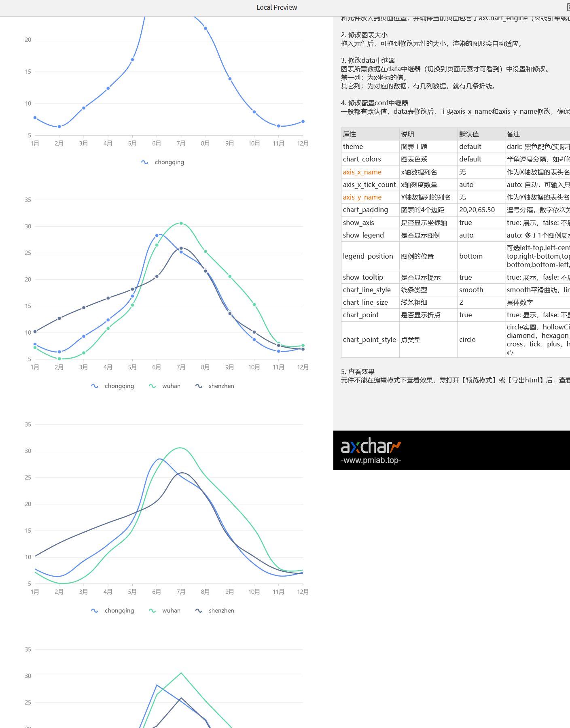
Task: Toggle chongqing legend in the dotted three-city chart
Action: pyautogui.click(x=112, y=386)
